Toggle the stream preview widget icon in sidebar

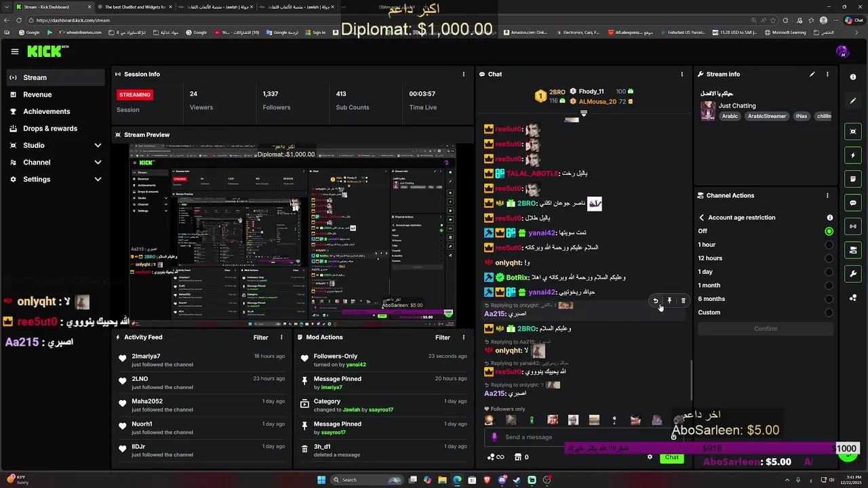point(853,131)
